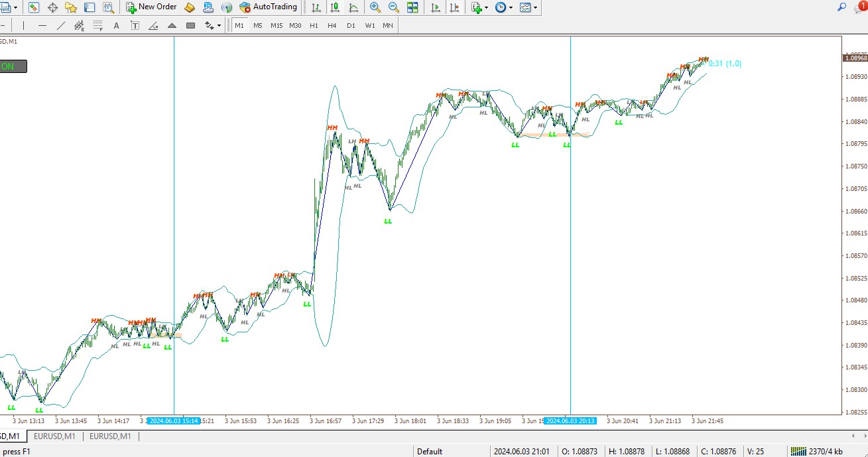
Task: Switch to the H1 timeframe
Action: pyautogui.click(x=314, y=26)
